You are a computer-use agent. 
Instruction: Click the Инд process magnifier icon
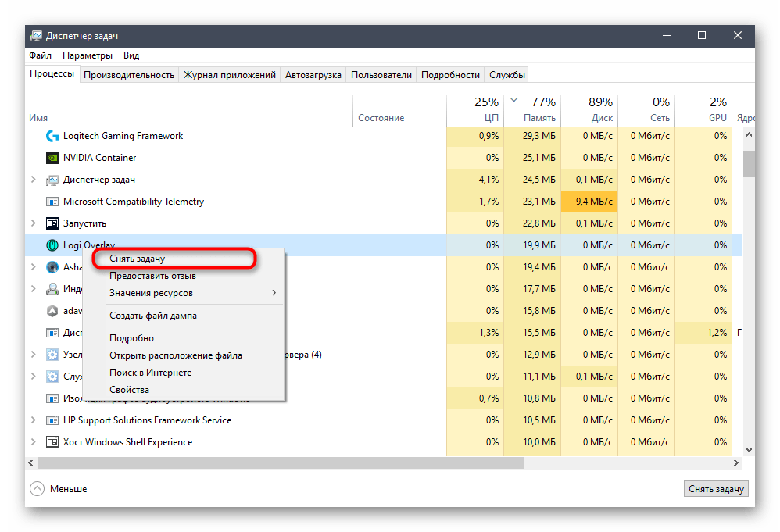pos(52,289)
